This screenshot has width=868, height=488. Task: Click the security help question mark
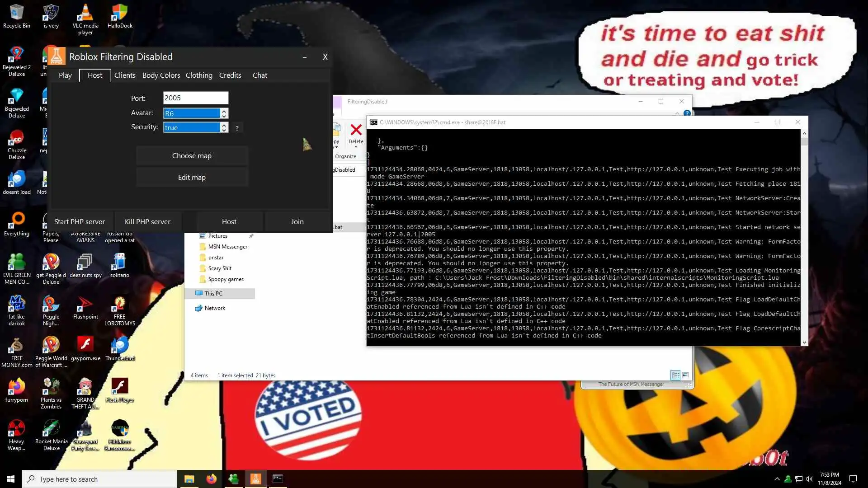pyautogui.click(x=237, y=128)
